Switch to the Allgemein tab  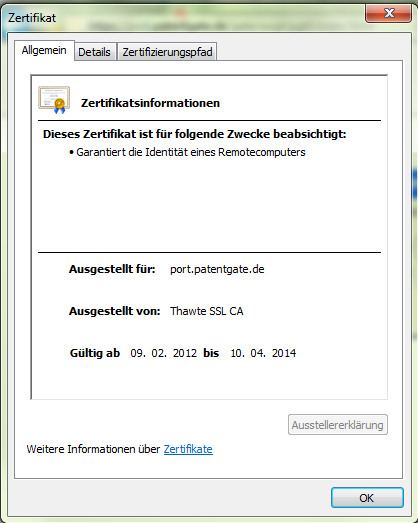pyautogui.click(x=44, y=51)
